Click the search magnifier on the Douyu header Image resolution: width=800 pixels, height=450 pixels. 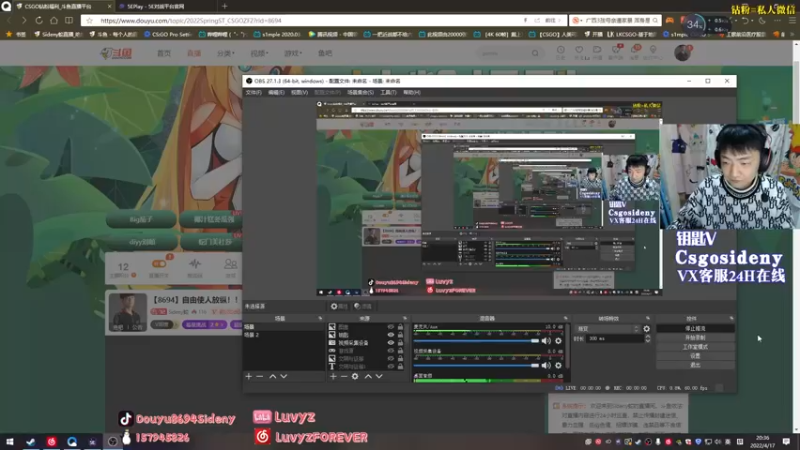(x=535, y=53)
